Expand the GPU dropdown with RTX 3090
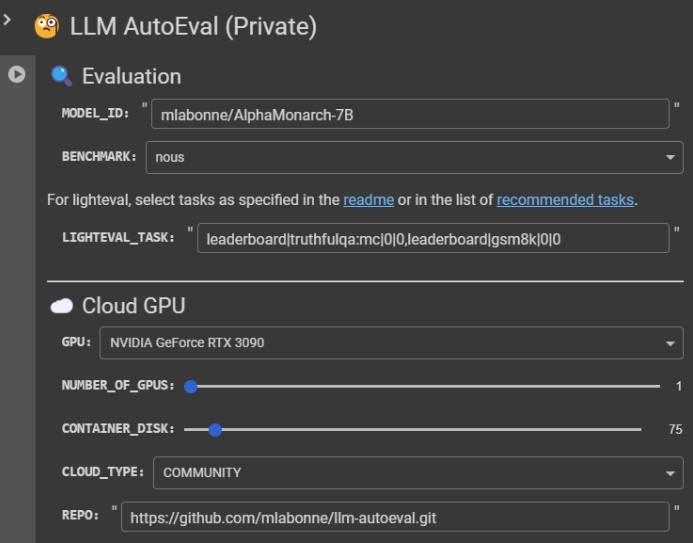The height and width of the screenshot is (543, 693). coord(392,343)
